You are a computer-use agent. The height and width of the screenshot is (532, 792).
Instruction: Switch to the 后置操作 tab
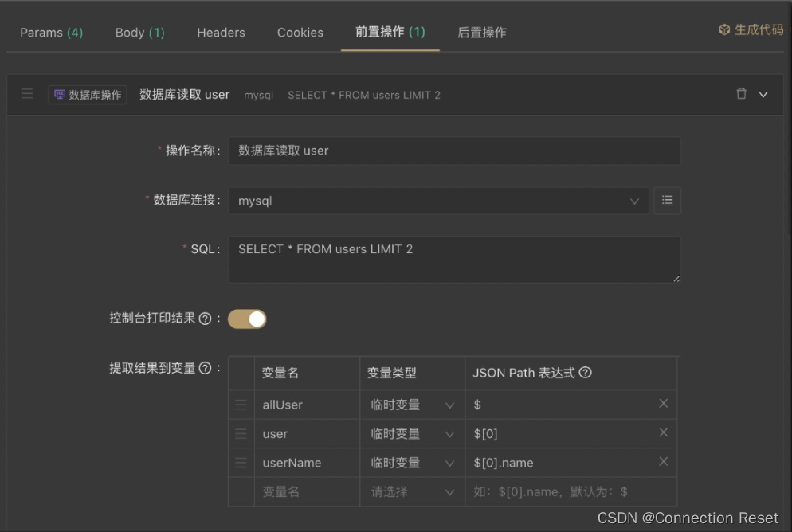481,33
